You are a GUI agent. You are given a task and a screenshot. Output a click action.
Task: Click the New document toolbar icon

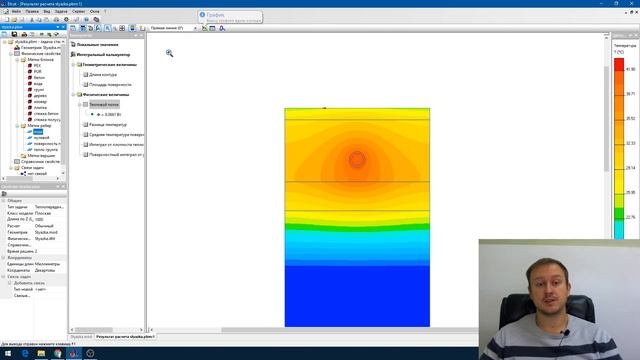coord(7,19)
